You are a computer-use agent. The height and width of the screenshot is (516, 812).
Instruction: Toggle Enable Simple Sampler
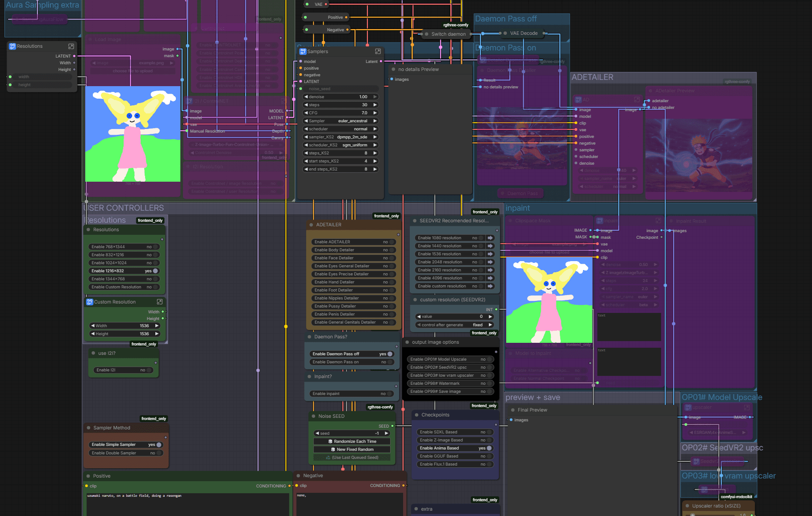[x=126, y=445]
